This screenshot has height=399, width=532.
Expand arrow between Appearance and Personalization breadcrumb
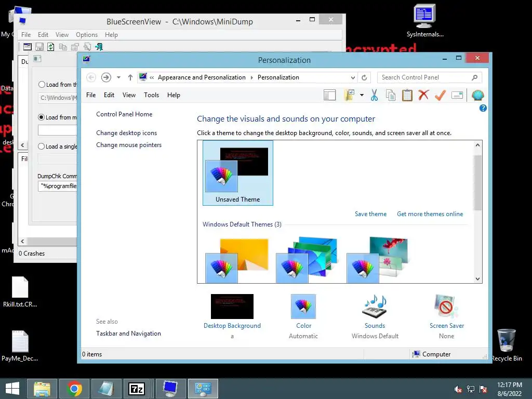pos(252,78)
